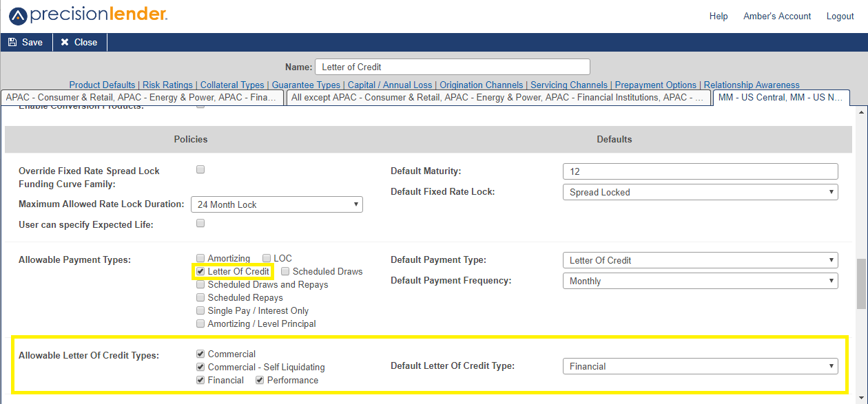Switch to the All except APAC tab
This screenshot has width=868, height=404.
[x=498, y=98]
